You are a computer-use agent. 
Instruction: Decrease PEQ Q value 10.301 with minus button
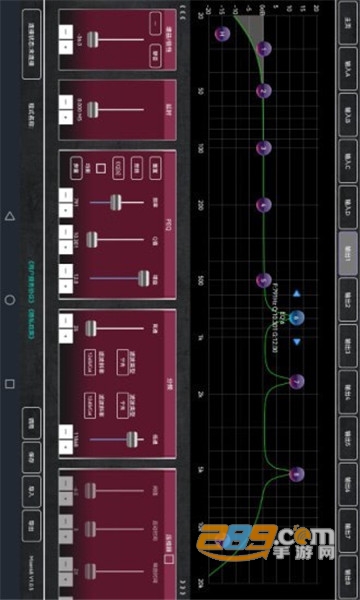click(x=66, y=232)
